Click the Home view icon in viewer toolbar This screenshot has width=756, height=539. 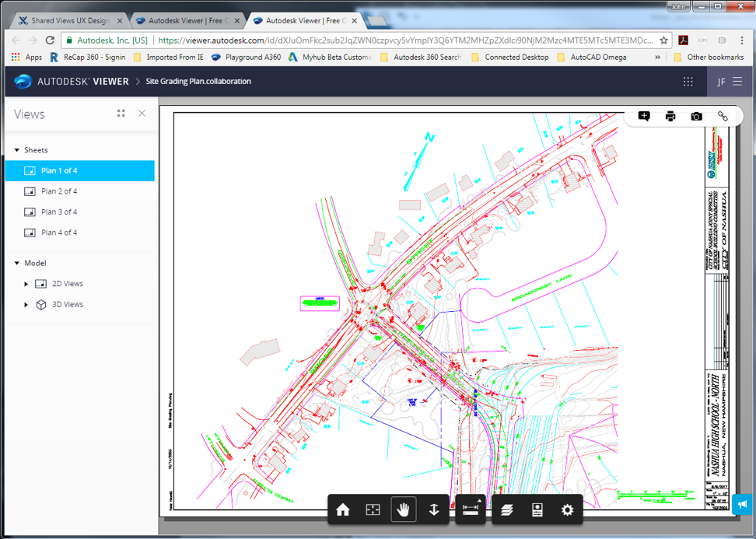click(343, 510)
